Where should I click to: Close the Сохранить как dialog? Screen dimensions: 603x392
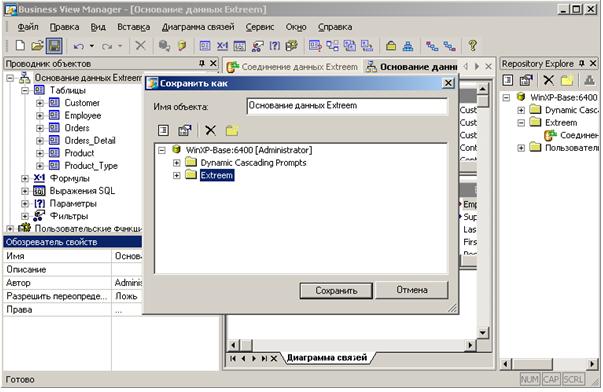[448, 83]
